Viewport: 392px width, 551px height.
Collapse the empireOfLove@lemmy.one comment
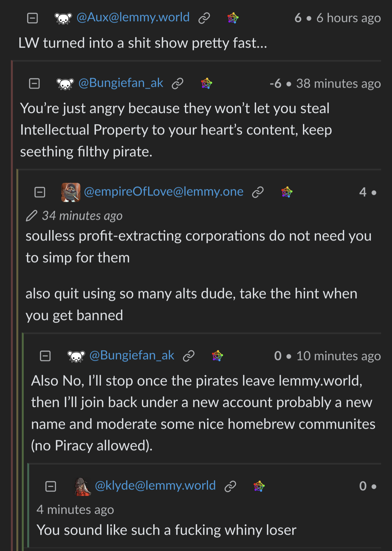pyautogui.click(x=40, y=192)
